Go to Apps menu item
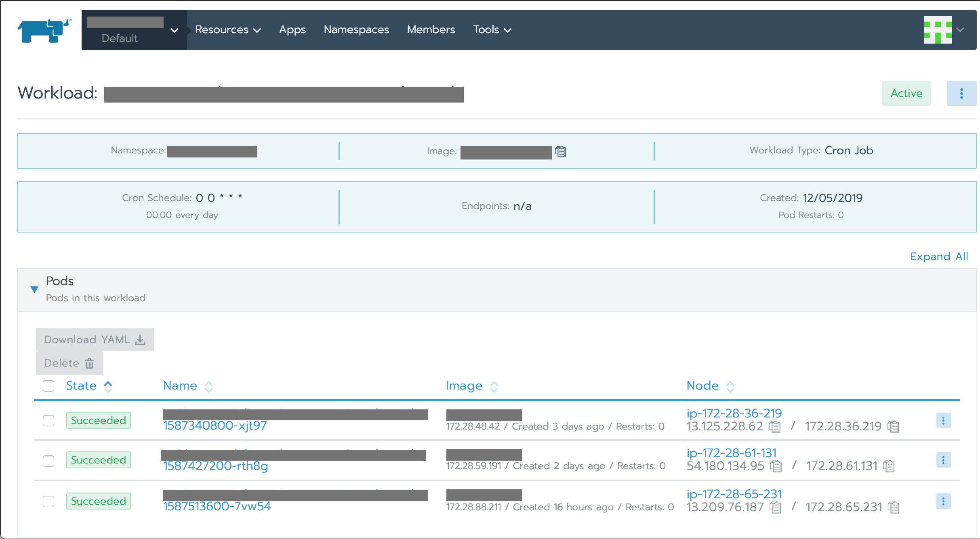 coord(292,29)
